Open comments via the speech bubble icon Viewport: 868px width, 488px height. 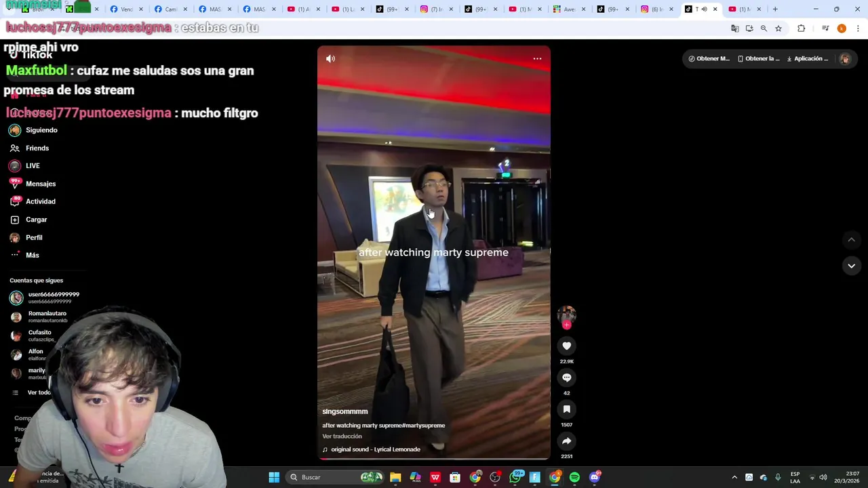566,378
